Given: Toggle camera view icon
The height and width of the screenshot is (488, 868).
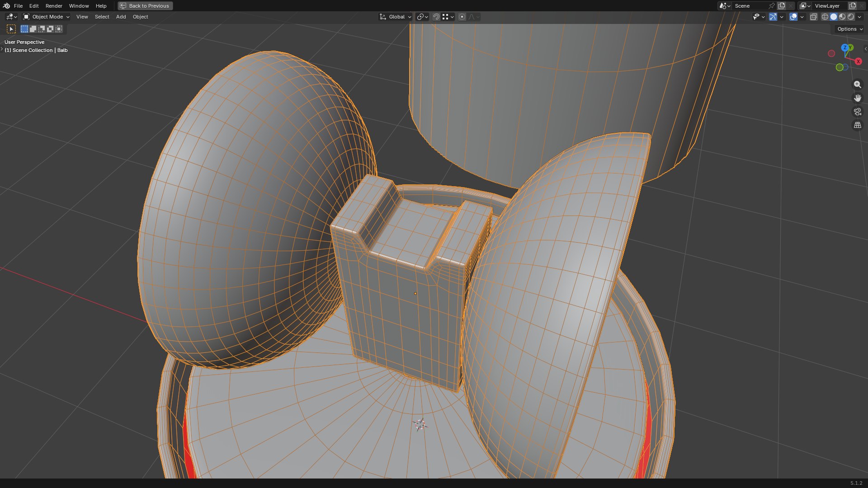Looking at the screenshot, I should (x=857, y=112).
